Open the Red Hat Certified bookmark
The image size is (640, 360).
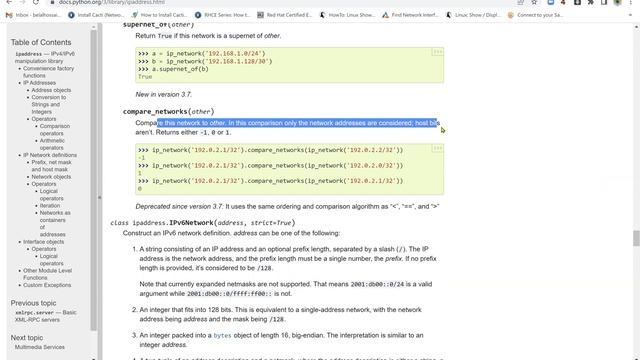pyautogui.click(x=285, y=15)
